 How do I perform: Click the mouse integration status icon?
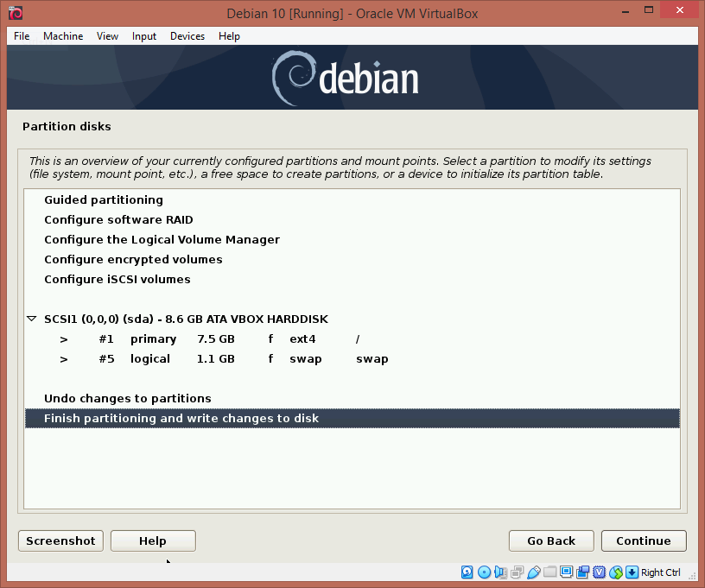pos(616,572)
